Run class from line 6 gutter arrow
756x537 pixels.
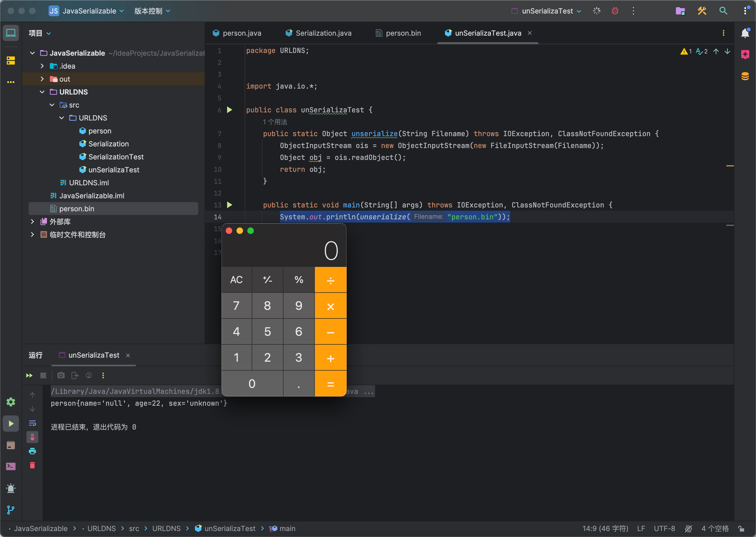[230, 110]
